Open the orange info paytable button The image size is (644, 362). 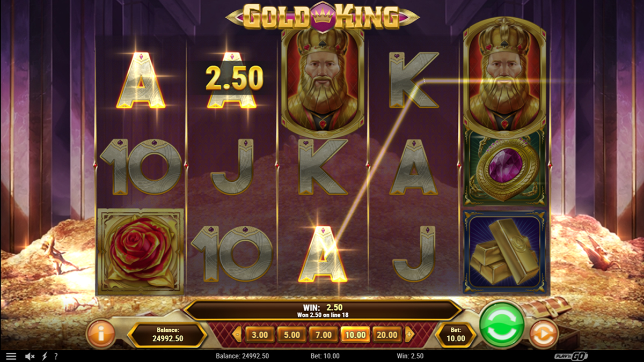[101, 334]
